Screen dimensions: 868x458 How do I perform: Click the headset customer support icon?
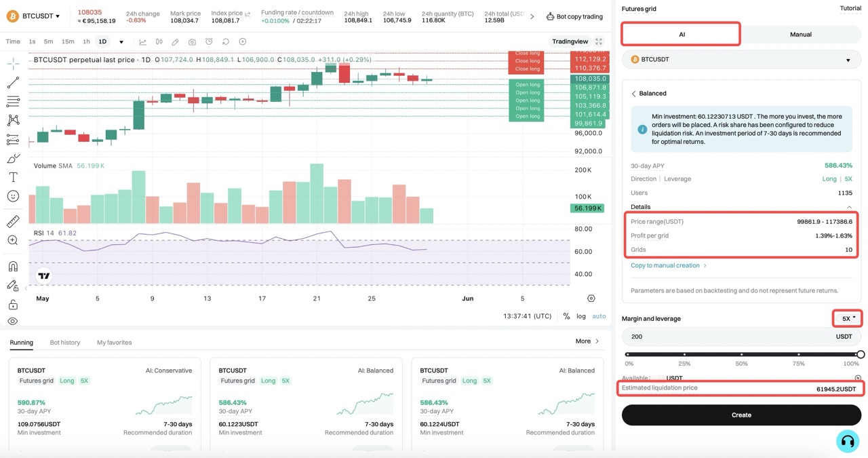pos(847,442)
